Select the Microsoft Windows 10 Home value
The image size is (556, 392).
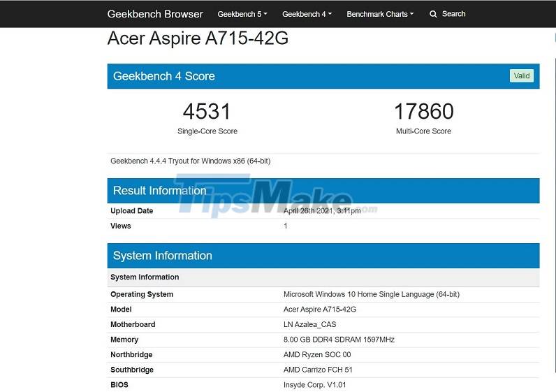[x=372, y=294]
